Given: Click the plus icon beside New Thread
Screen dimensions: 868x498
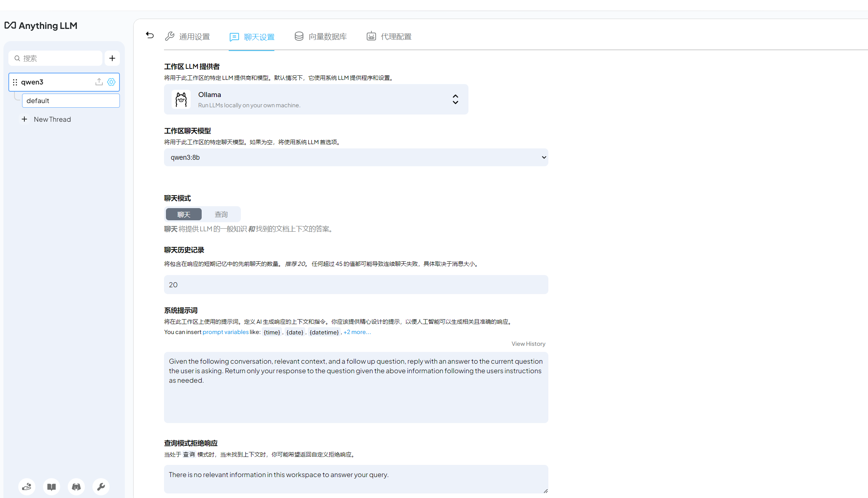Looking at the screenshot, I should pos(24,119).
